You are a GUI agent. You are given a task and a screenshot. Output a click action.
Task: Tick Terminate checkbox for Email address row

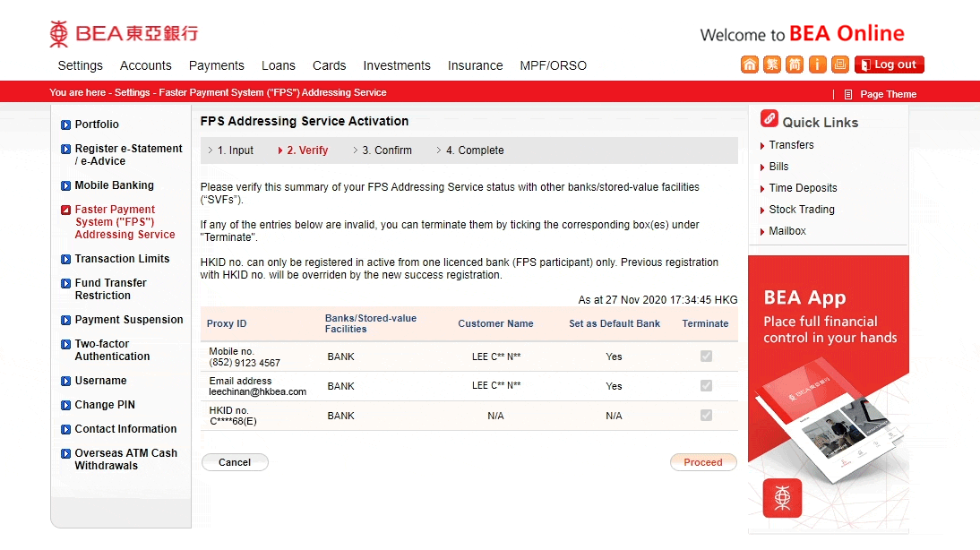point(706,385)
